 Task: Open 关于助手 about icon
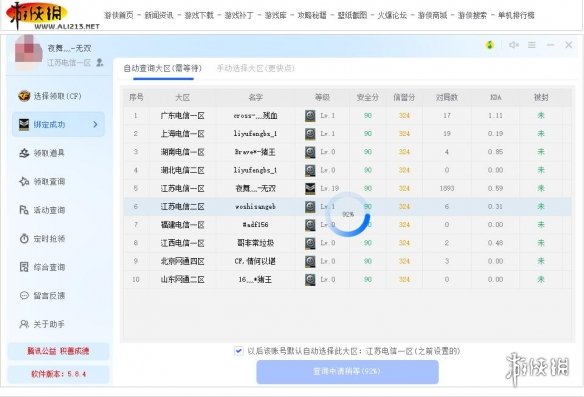pos(24,324)
